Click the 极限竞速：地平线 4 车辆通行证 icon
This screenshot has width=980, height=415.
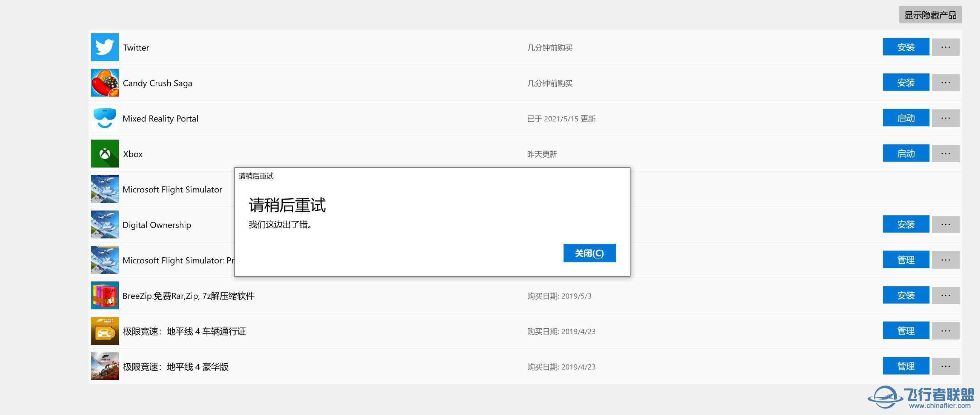pyautogui.click(x=104, y=331)
